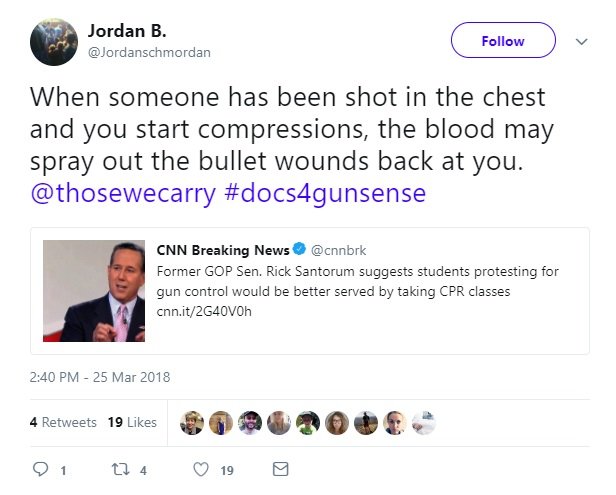616x495 pixels.
Task: Click the envelope direct message icon
Action: pos(280,468)
